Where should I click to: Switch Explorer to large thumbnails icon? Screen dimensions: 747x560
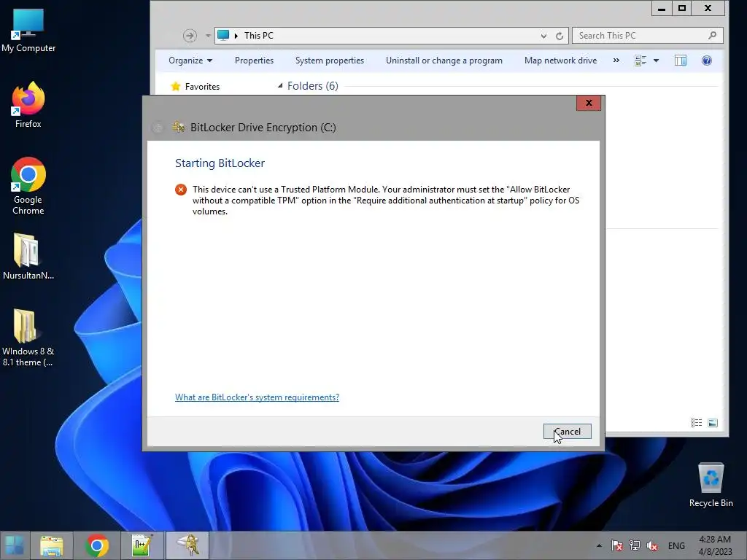[x=713, y=422]
